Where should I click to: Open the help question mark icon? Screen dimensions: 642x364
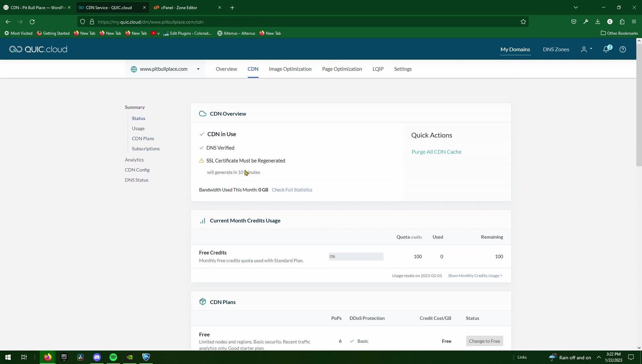click(623, 49)
